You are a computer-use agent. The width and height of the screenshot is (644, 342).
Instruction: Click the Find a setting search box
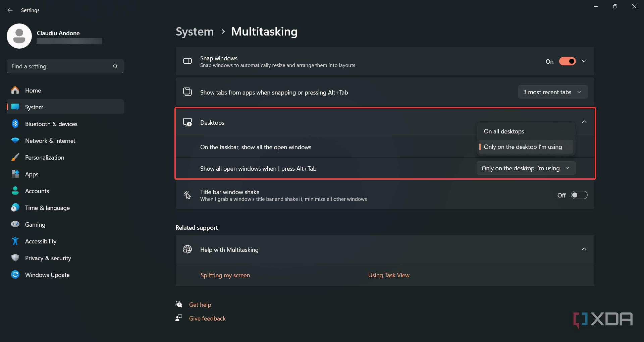click(x=65, y=66)
